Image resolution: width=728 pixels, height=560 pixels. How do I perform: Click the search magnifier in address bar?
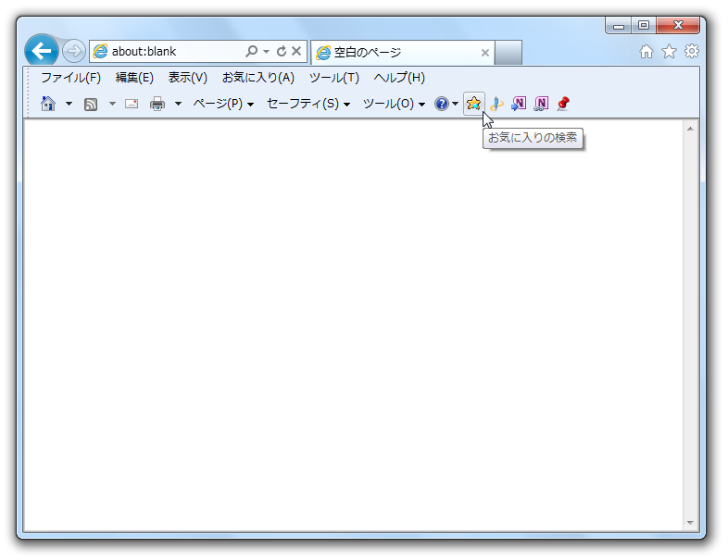[x=252, y=51]
